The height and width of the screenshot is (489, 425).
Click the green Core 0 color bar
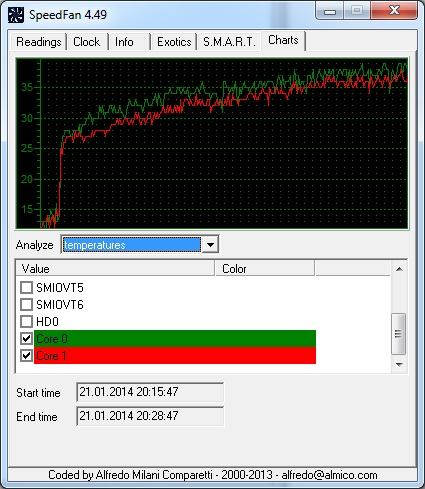coord(175,339)
